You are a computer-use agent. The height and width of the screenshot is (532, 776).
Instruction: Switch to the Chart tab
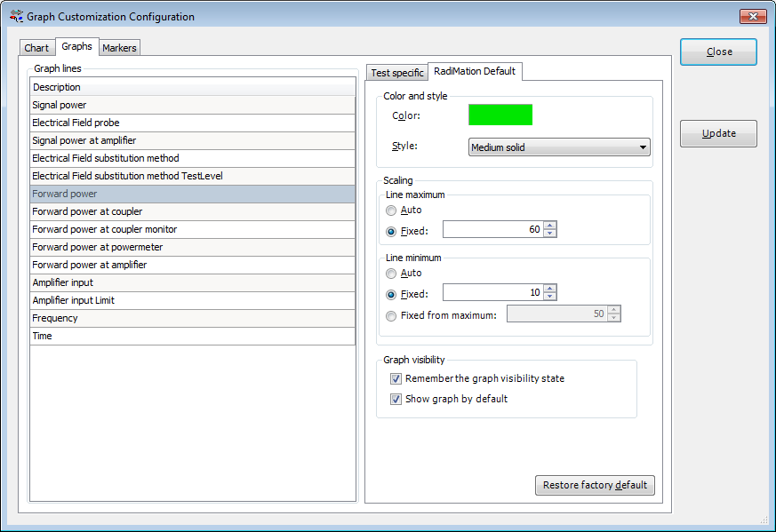tap(36, 48)
